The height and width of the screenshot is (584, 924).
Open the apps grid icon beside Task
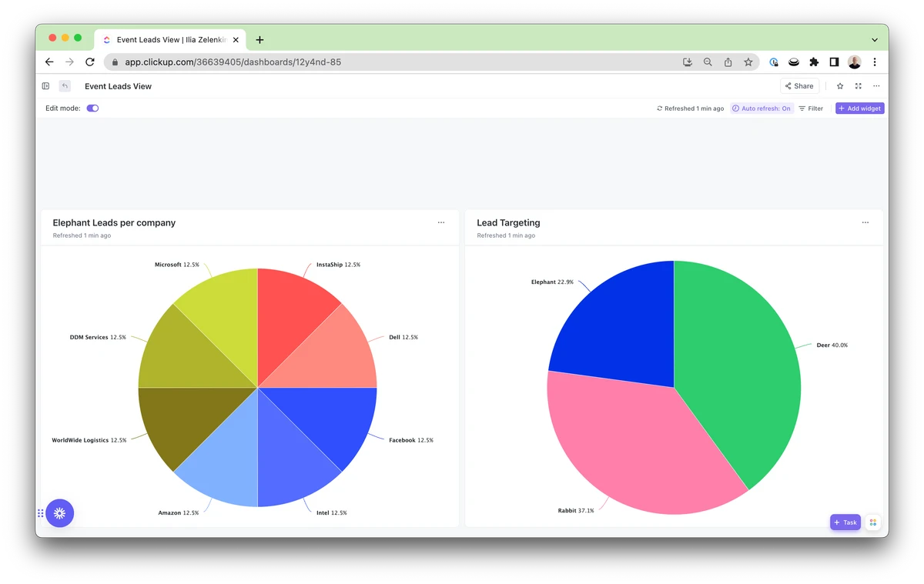[x=873, y=522]
